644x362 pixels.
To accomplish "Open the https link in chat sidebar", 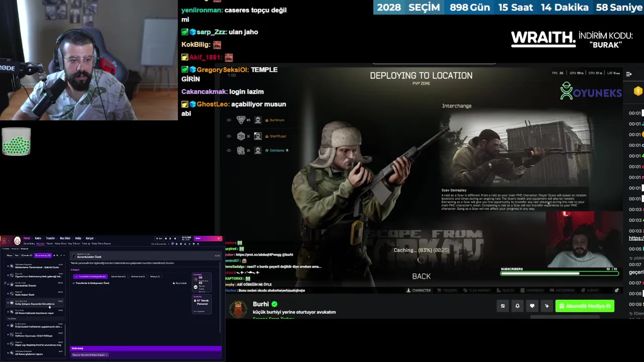I will tap(636, 238).
